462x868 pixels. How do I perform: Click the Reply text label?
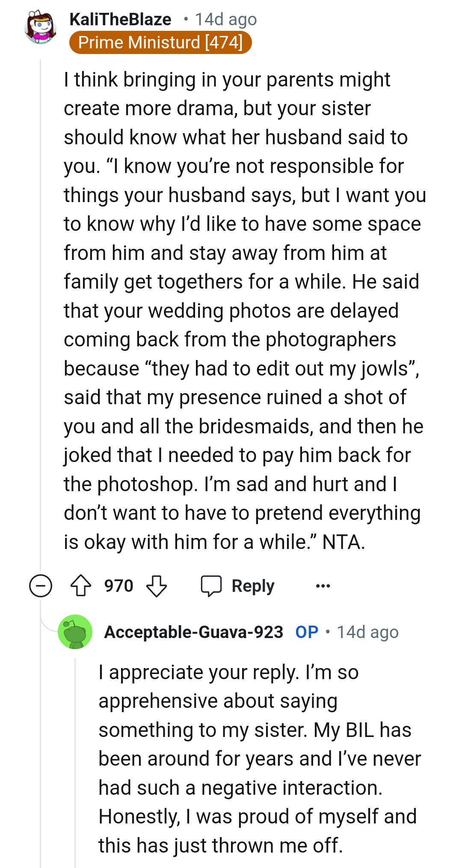click(x=253, y=585)
